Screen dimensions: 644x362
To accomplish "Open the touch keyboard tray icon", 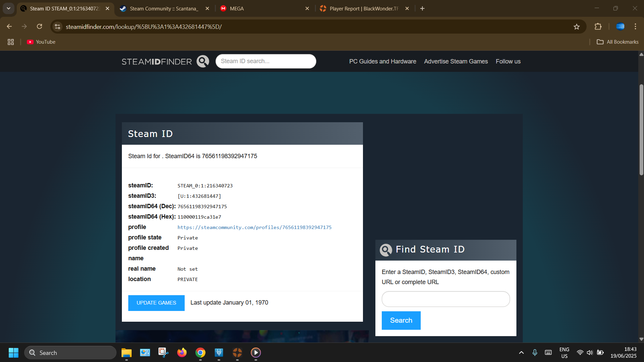I will [x=548, y=353].
